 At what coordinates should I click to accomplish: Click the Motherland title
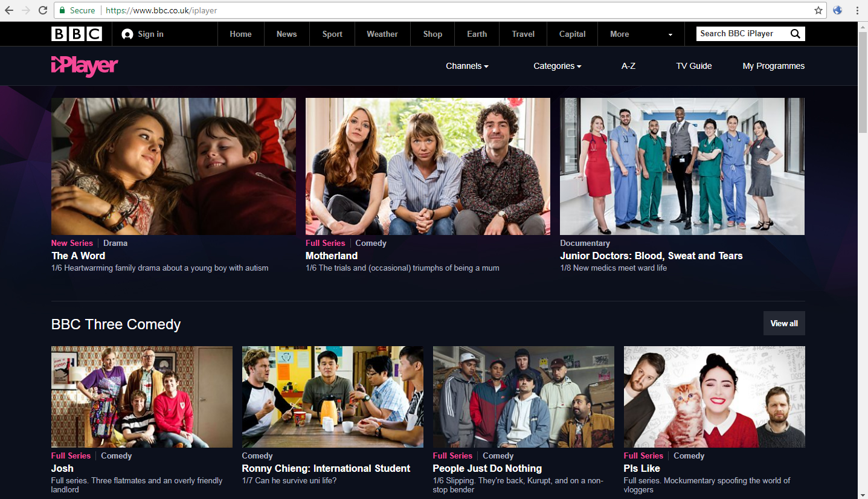(x=332, y=256)
